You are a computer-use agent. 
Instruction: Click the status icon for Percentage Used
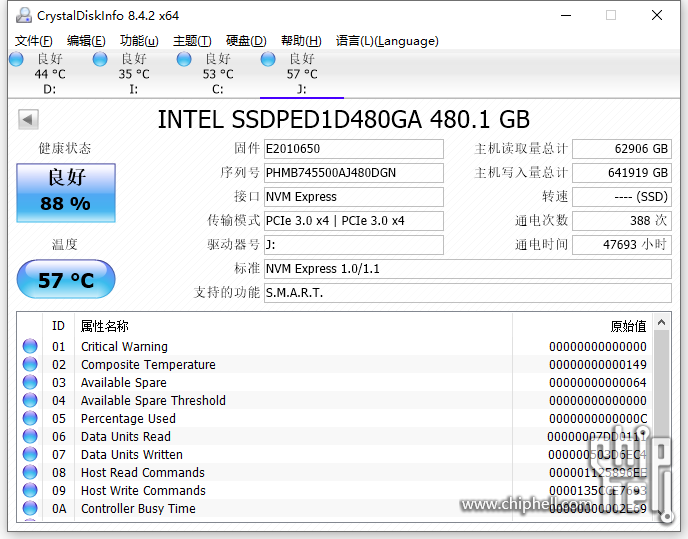click(30, 418)
